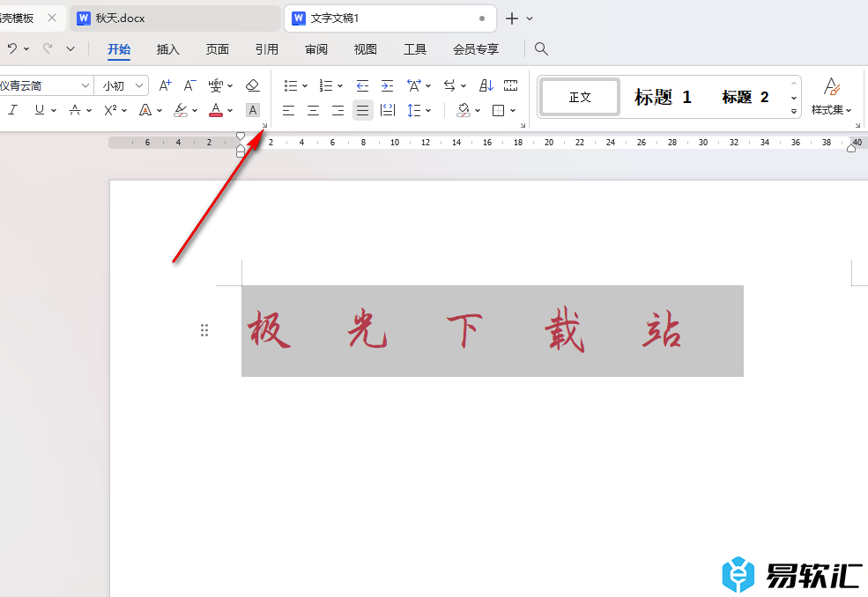Expand highlight color dropdown arrow
This screenshot has height=597, width=868.
point(195,111)
